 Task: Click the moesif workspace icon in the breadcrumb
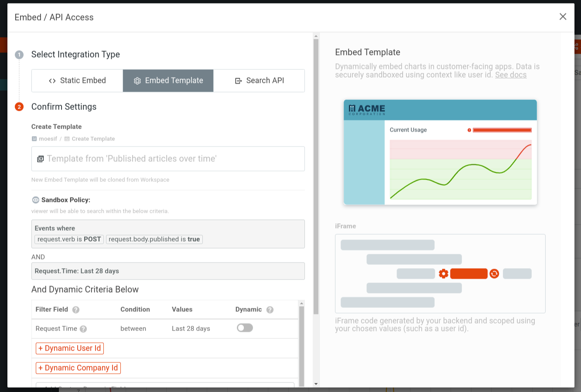pyautogui.click(x=34, y=139)
